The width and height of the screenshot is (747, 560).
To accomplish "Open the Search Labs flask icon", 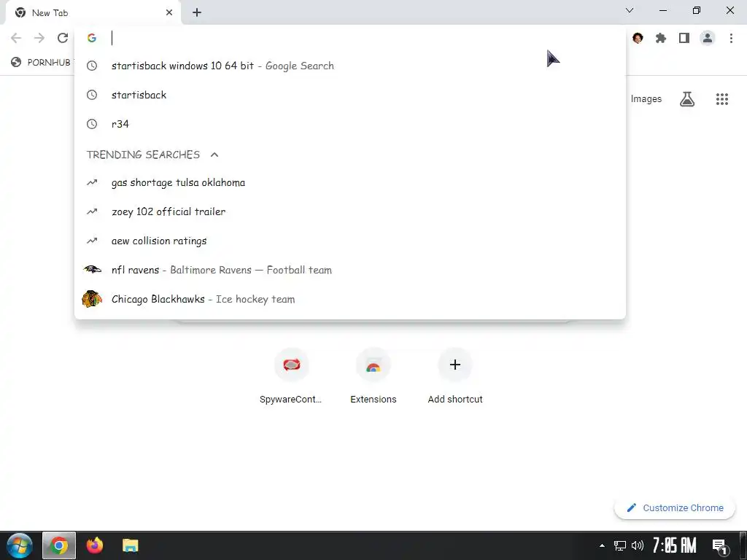I will coord(687,99).
